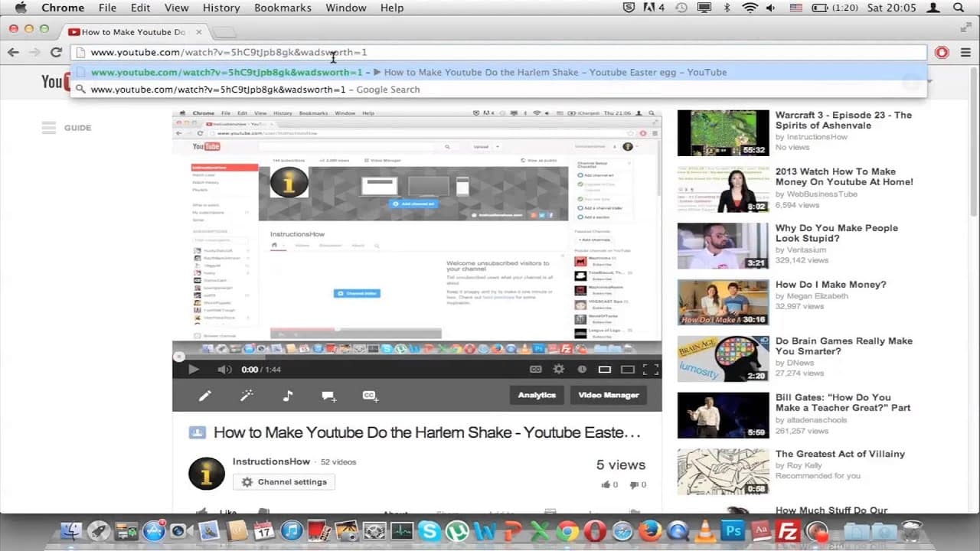The width and height of the screenshot is (980, 551).
Task: Play the YouTube video
Action: pos(194,369)
